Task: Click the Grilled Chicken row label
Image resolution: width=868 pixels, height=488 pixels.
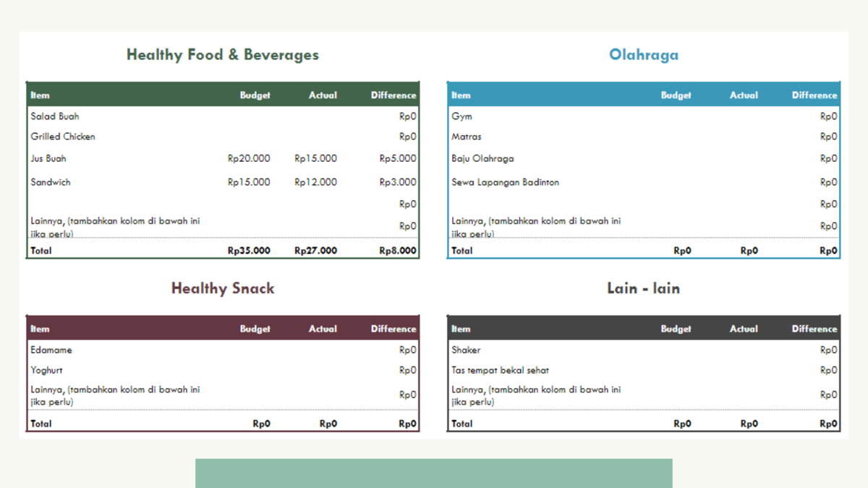Action: tap(62, 136)
